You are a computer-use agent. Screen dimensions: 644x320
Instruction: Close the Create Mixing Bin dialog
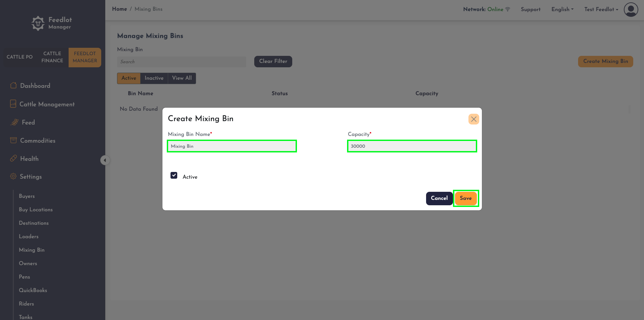pyautogui.click(x=474, y=119)
